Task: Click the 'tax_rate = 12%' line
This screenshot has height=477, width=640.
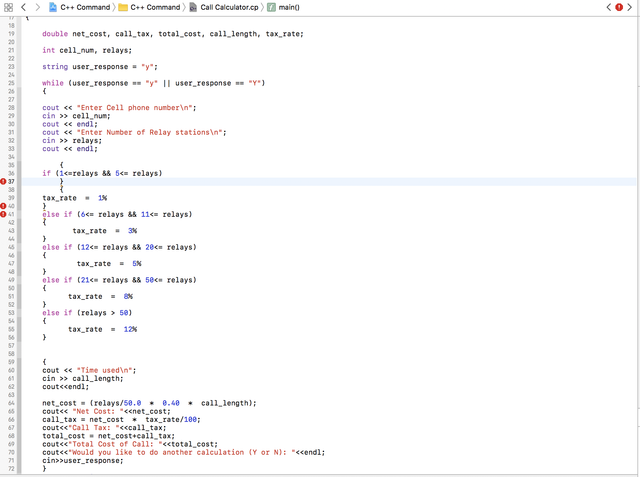Action: point(102,329)
